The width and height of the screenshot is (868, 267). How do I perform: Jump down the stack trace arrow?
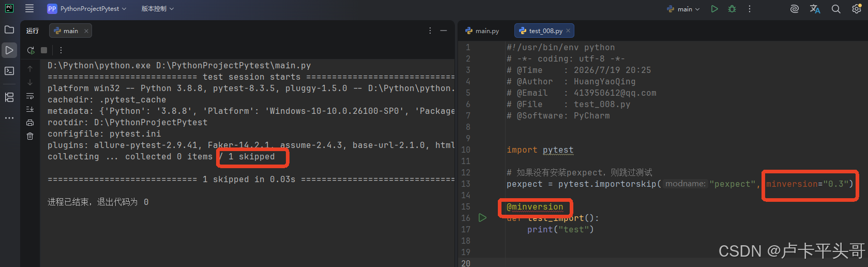30,82
